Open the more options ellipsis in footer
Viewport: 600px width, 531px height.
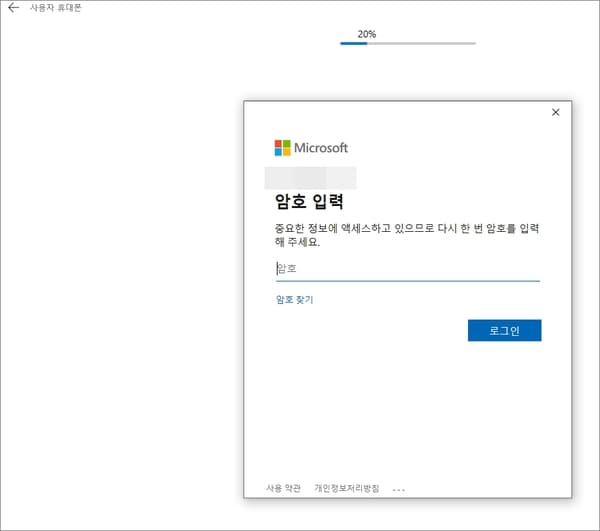(x=399, y=490)
